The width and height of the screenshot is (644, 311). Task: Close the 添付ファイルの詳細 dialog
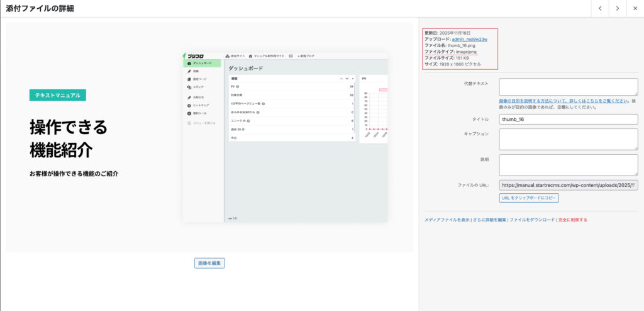(635, 8)
